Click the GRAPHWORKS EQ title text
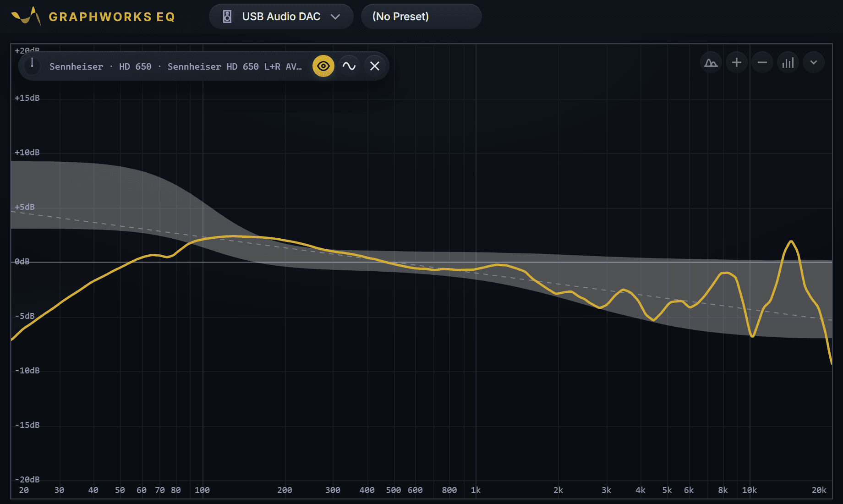Viewport: 843px width, 504px height. (x=112, y=17)
